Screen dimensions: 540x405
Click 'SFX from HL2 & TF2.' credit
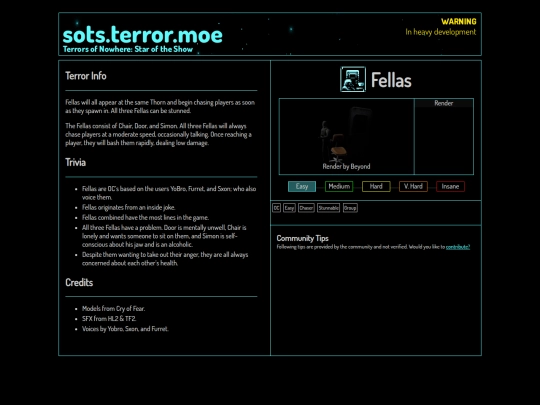tap(109, 319)
